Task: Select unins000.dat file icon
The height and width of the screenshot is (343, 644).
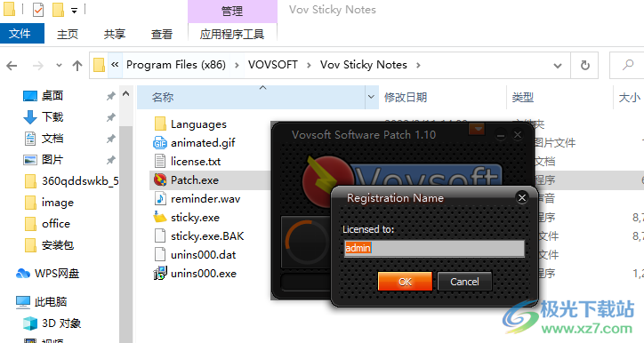Action: (x=160, y=255)
